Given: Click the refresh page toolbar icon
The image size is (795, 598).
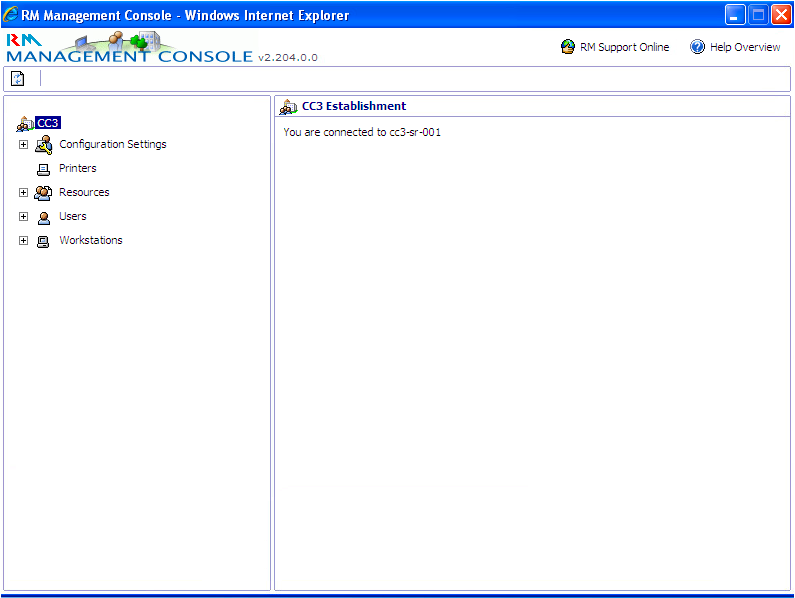Looking at the screenshot, I should (x=18, y=79).
